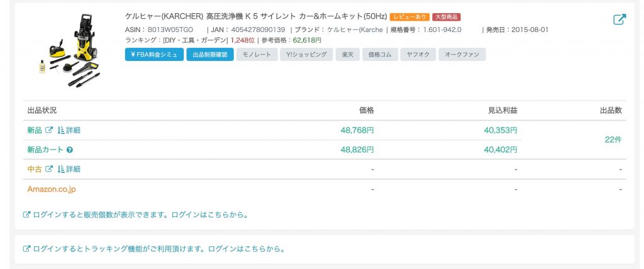The width and height of the screenshot is (644, 269).
Task: Click the KARCHER K 5 product title
Action: tap(256, 17)
